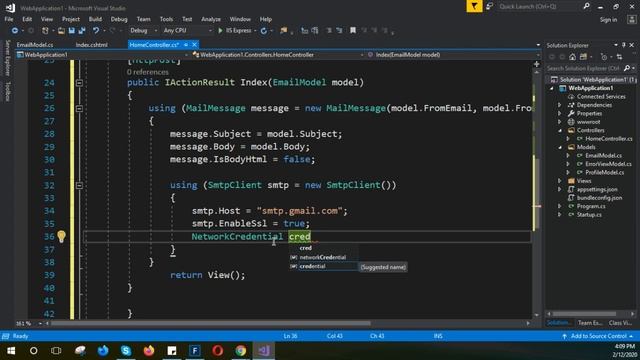Click the Quick Launch search magnifier icon
This screenshot has height=360, width=640.
click(586, 7)
